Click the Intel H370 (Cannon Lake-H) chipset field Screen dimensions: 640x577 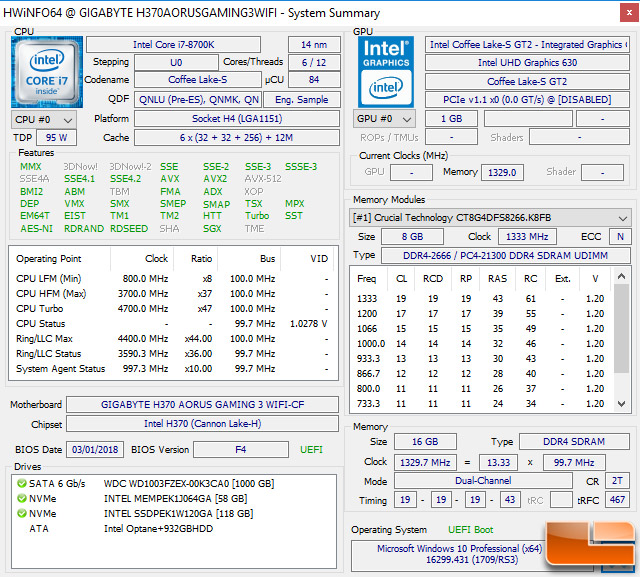[202, 424]
